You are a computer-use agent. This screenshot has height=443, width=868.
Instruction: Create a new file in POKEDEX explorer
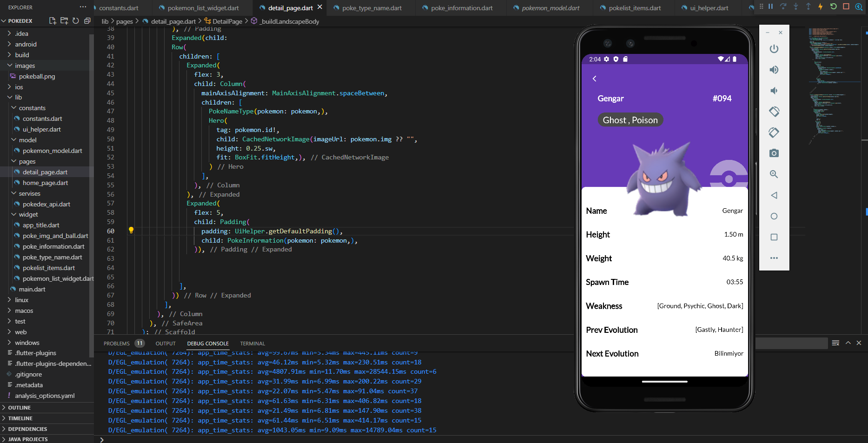click(x=53, y=21)
